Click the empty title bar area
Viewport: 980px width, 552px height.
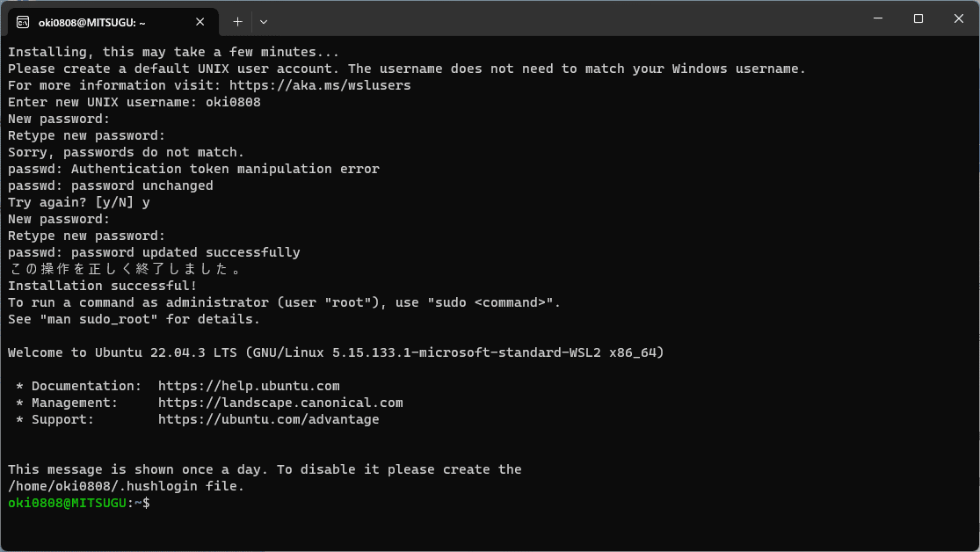click(563, 18)
